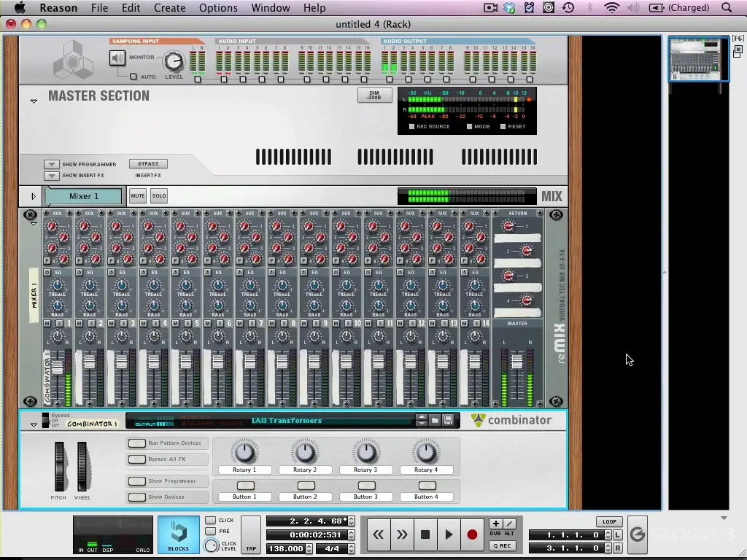Click the meter Reset option
747x560 pixels.
coord(503,127)
